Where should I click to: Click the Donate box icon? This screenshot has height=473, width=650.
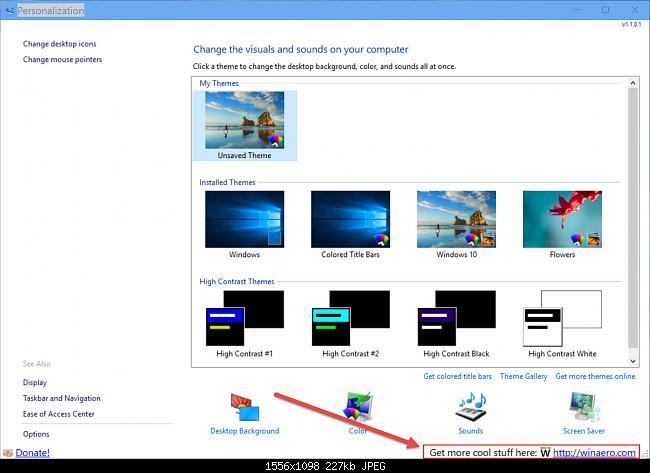(8, 453)
